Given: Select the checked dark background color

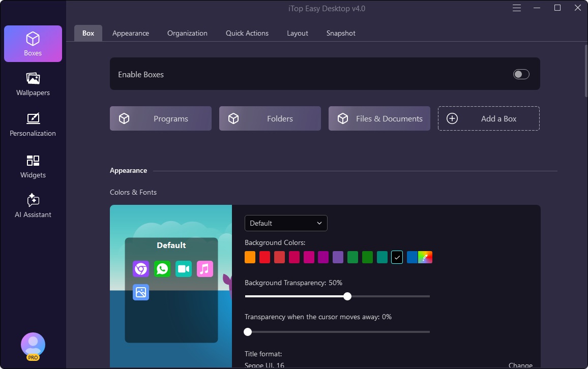Looking at the screenshot, I should [x=397, y=257].
